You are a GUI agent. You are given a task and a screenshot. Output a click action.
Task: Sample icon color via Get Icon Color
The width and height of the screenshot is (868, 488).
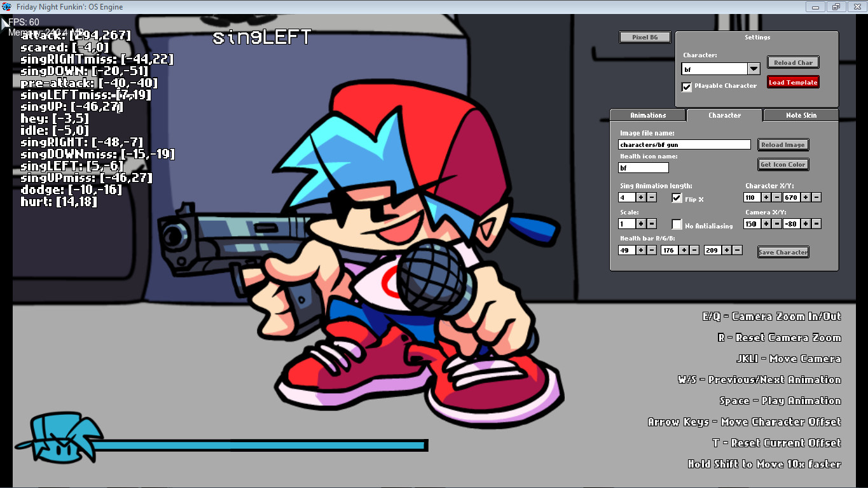(x=783, y=164)
